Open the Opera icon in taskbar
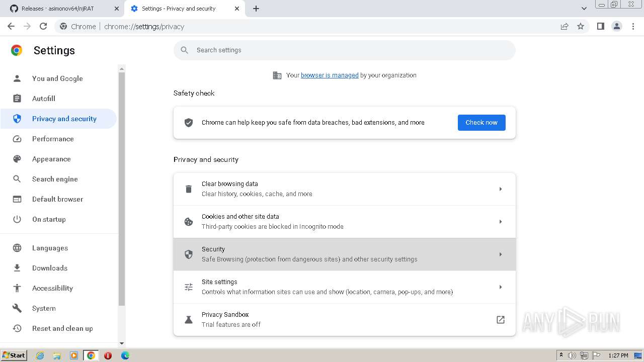This screenshot has height=362, width=644. point(108,355)
